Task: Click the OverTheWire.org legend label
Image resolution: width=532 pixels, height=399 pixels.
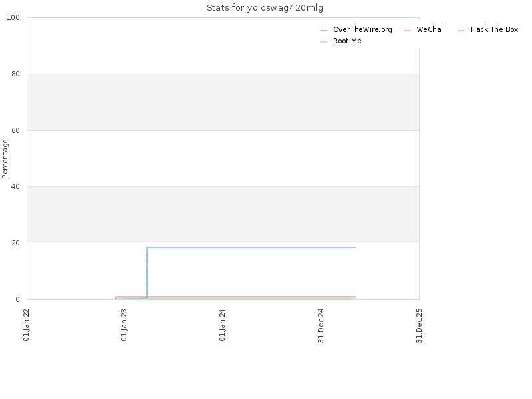Action: click(362, 29)
